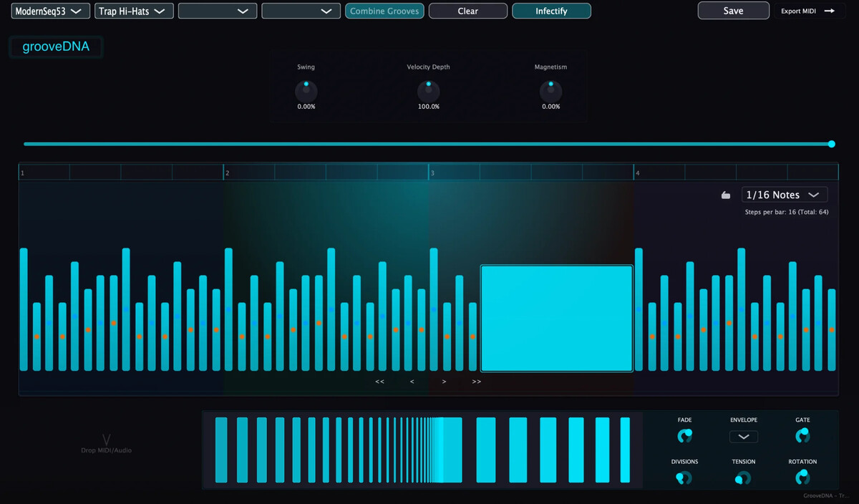Click the double-left navigation arrow below the grid
Viewport: 859px width, 504px height.
(379, 382)
